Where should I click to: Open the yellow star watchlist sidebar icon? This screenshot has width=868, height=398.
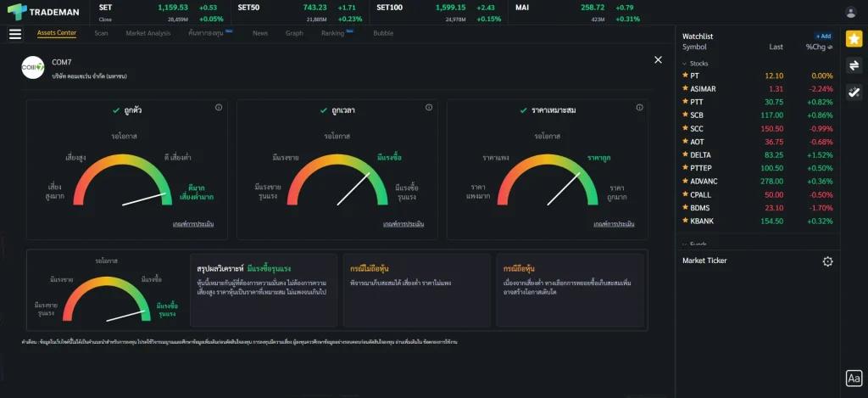pyautogui.click(x=854, y=39)
